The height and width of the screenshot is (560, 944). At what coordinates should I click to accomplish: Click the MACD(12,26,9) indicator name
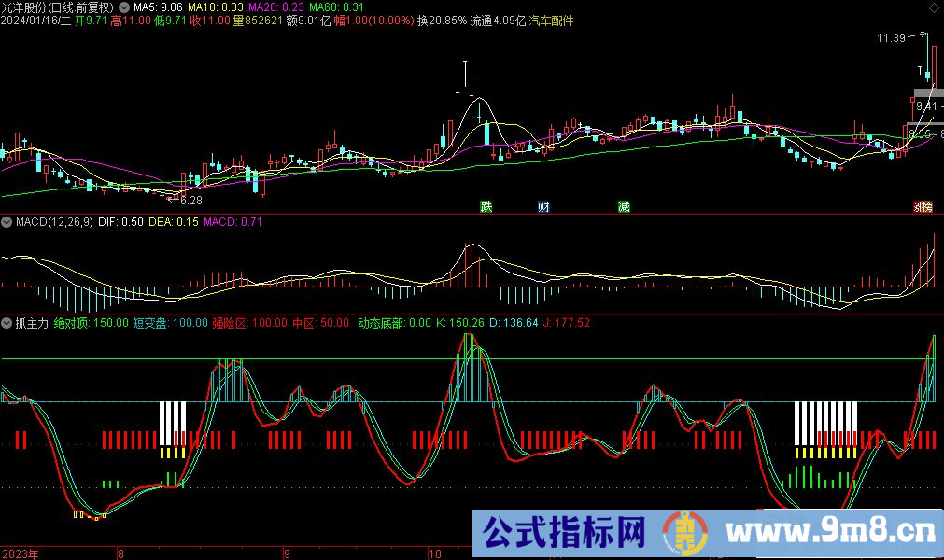click(x=54, y=222)
